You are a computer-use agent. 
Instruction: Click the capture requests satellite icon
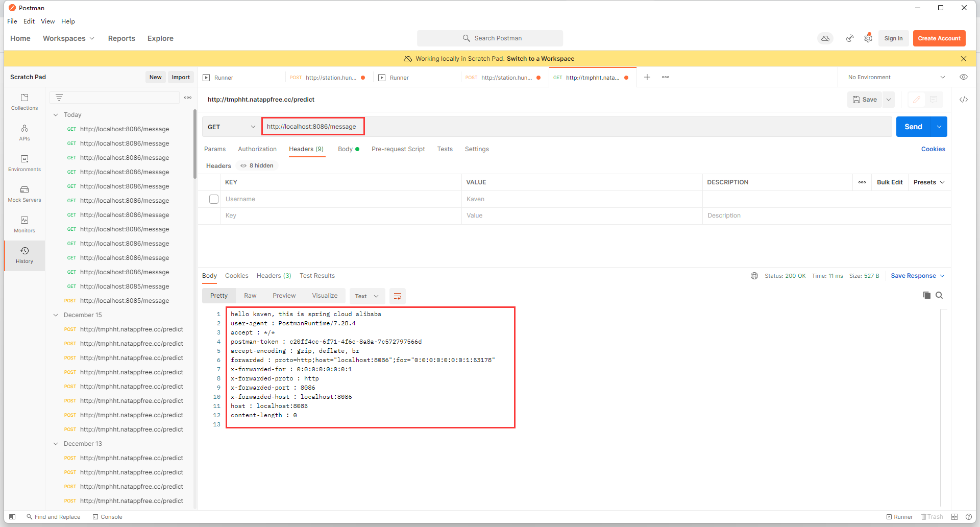click(x=850, y=38)
